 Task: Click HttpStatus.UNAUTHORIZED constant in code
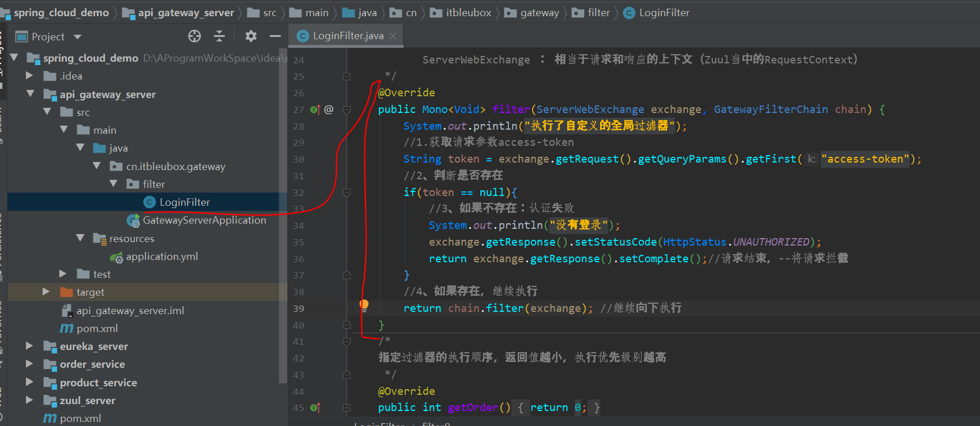(736, 242)
